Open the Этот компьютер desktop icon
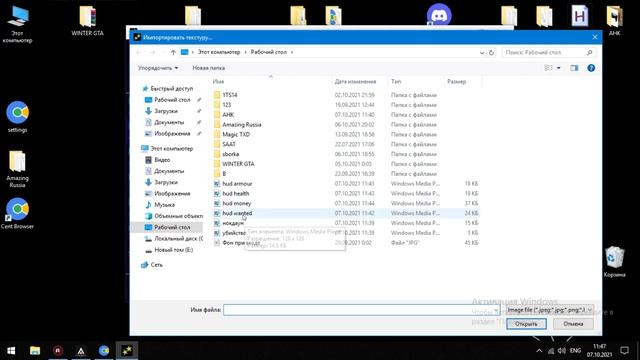The height and width of the screenshot is (360, 640). pyautogui.click(x=17, y=24)
